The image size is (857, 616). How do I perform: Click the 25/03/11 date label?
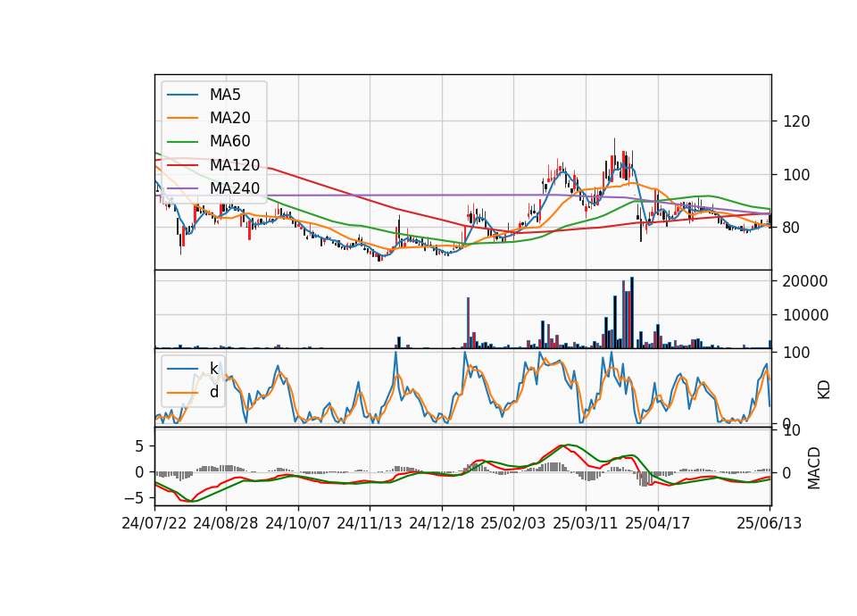tap(586, 523)
